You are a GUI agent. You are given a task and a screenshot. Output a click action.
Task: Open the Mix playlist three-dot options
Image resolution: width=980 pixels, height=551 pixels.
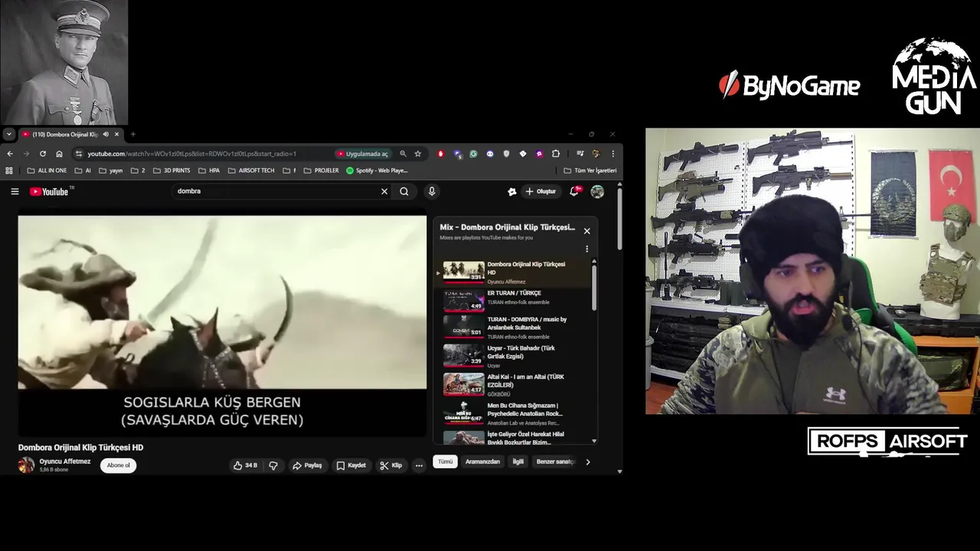click(x=587, y=249)
